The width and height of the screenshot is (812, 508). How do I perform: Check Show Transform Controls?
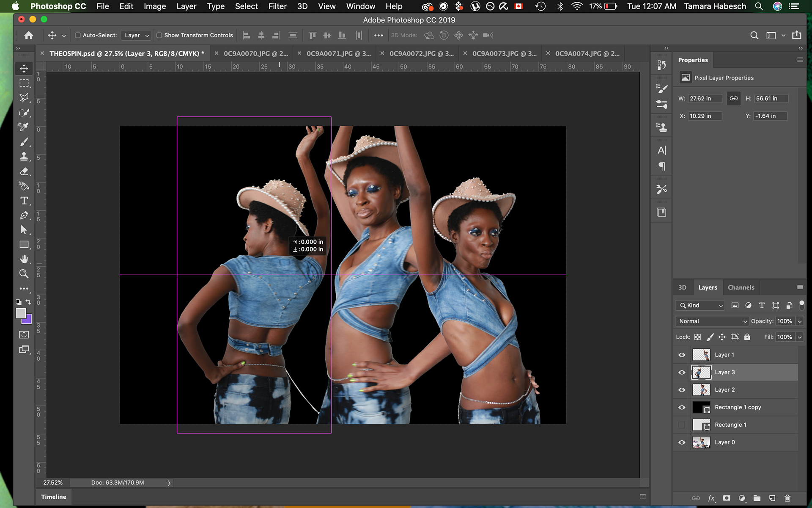[x=159, y=36]
